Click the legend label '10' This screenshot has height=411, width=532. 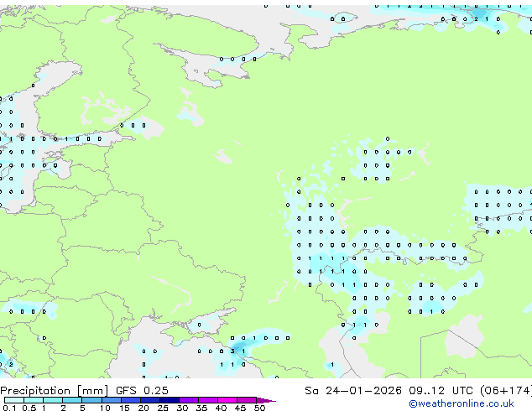tap(105, 408)
